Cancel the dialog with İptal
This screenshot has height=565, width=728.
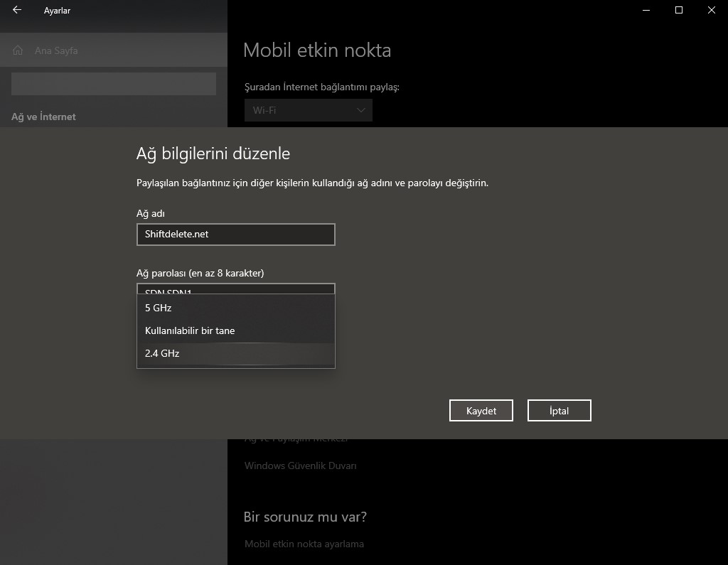tap(559, 411)
